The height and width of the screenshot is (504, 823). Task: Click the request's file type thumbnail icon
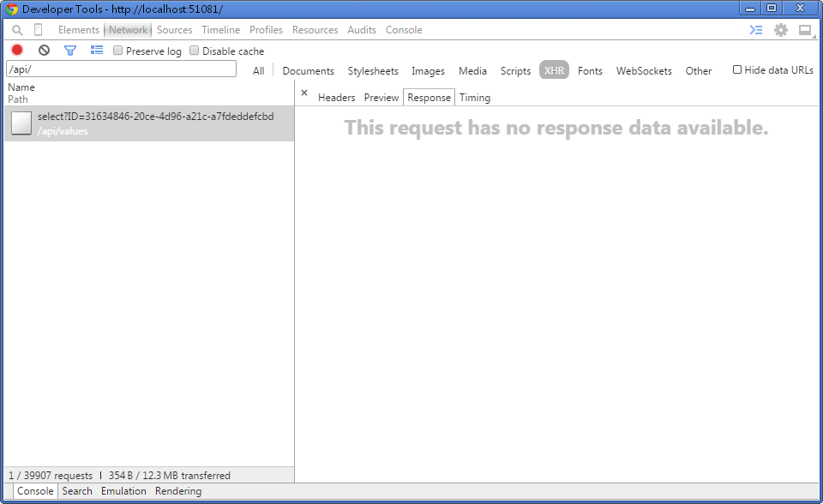pos(21,123)
